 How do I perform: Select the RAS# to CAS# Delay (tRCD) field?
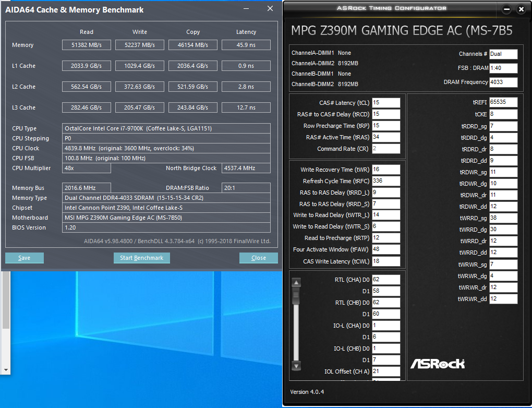click(386, 114)
